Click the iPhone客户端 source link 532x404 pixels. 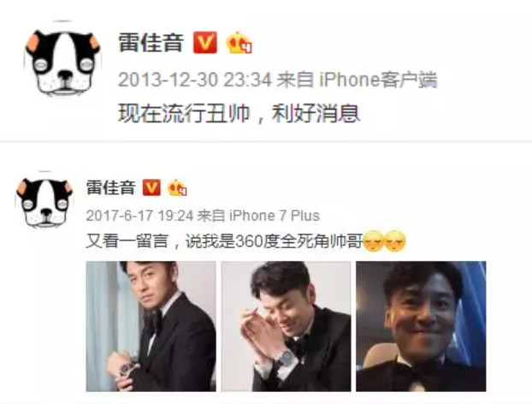tap(378, 80)
